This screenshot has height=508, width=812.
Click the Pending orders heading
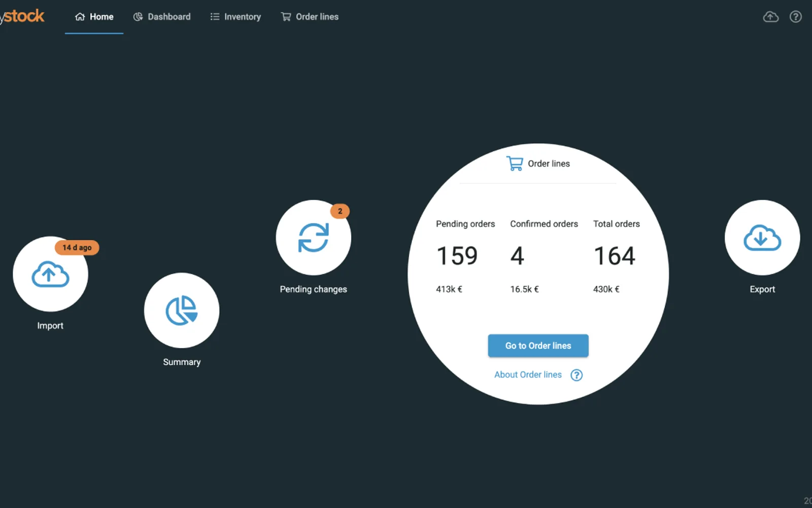tap(465, 224)
